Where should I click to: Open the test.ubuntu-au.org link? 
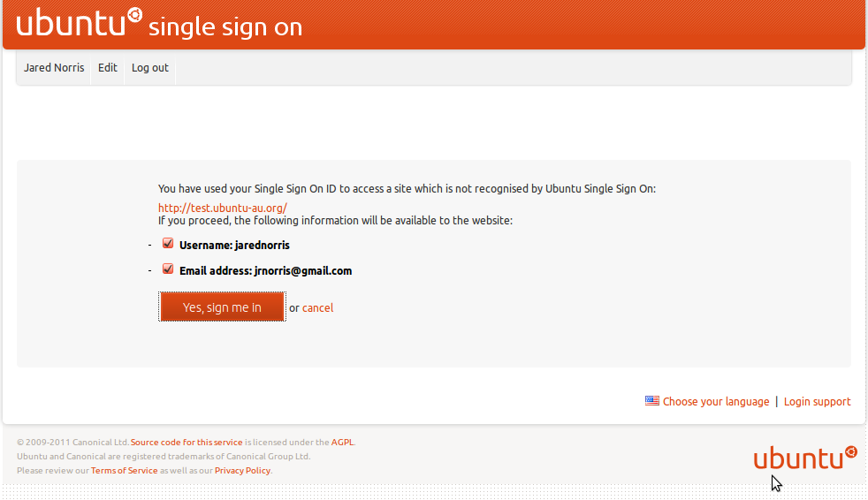223,208
